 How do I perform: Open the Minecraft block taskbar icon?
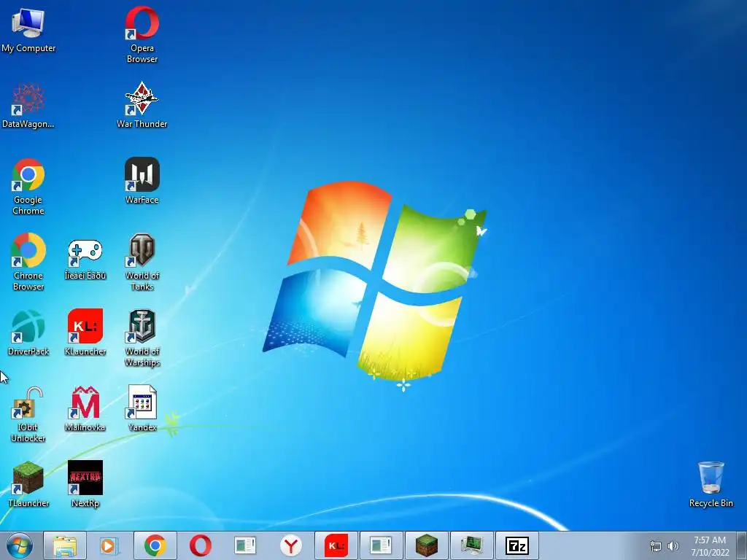coord(426,545)
